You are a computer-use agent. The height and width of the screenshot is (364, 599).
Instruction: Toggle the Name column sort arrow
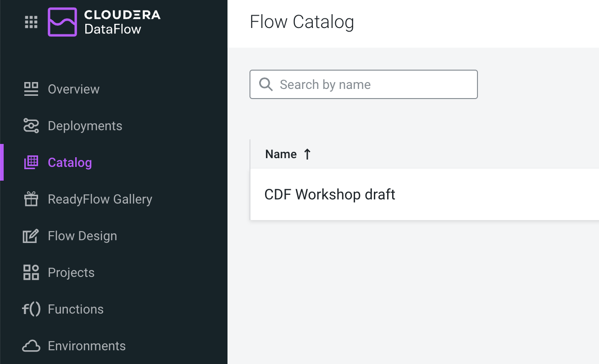(x=307, y=154)
